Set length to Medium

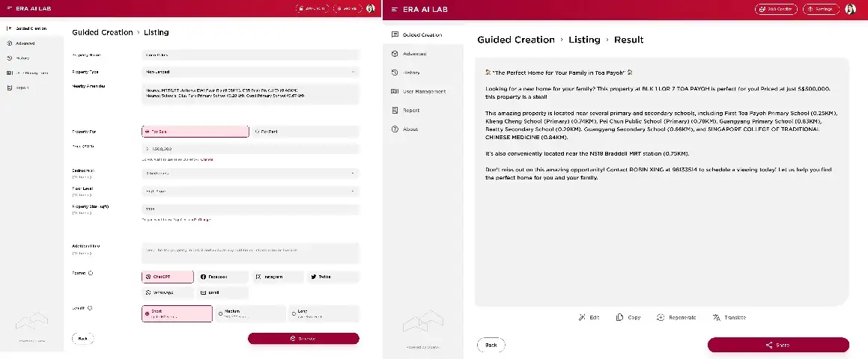tap(250, 313)
